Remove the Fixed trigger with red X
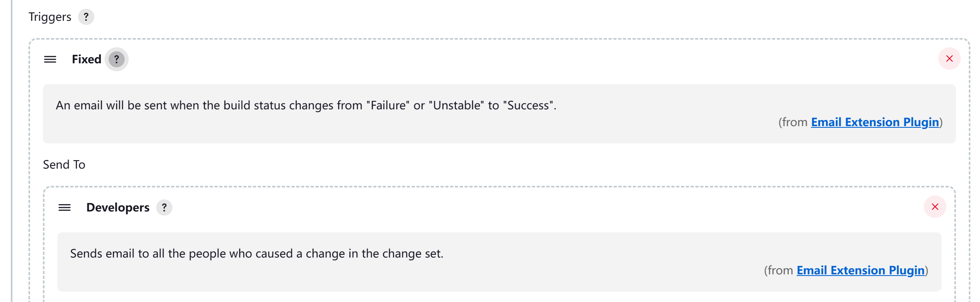 pos(949,58)
